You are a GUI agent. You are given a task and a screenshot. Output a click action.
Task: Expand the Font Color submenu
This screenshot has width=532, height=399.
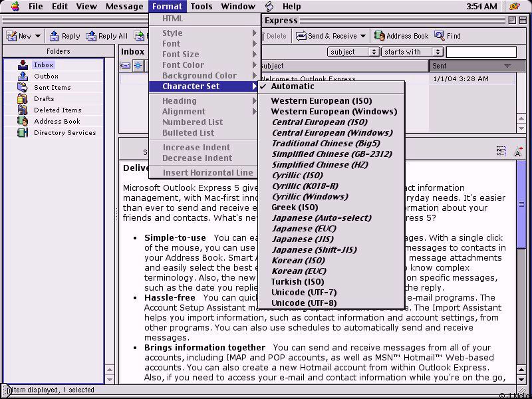[205, 65]
